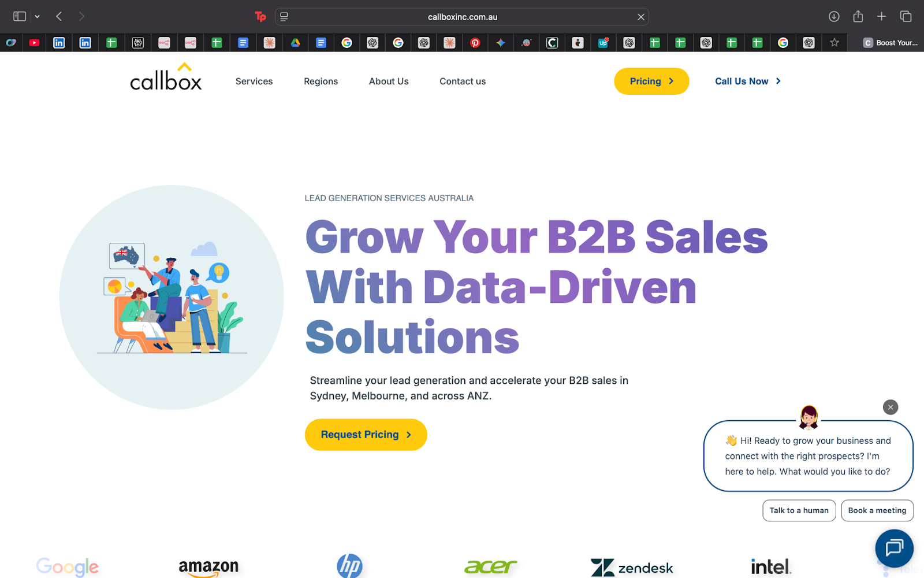The image size is (924, 578).
Task: Open the Safari sidebar panel icon
Action: pyautogui.click(x=20, y=17)
